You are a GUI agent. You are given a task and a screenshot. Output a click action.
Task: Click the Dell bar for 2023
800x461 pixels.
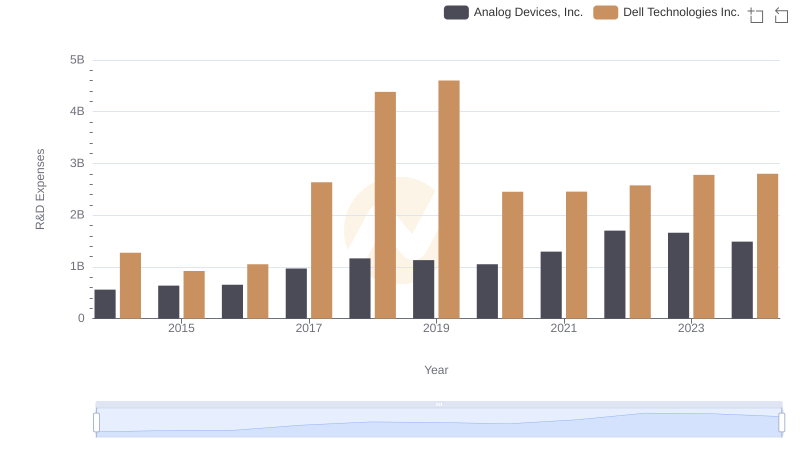[704, 247]
